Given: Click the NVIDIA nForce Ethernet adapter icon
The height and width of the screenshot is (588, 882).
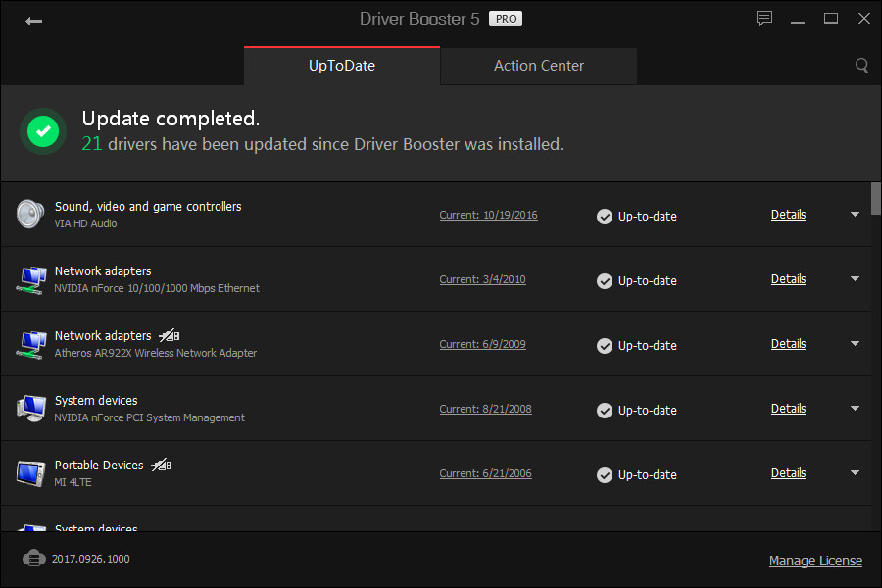Looking at the screenshot, I should (30, 278).
